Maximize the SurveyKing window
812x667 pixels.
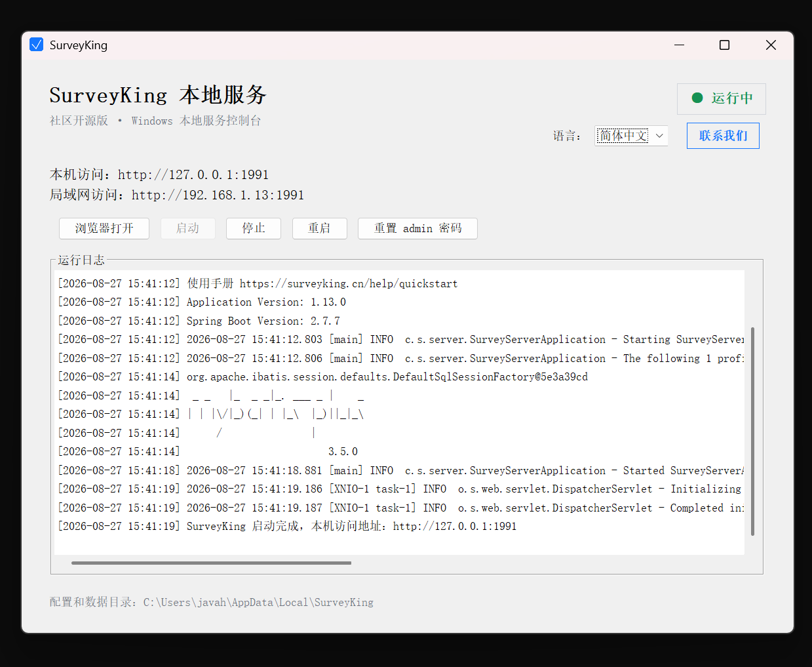pyautogui.click(x=724, y=45)
